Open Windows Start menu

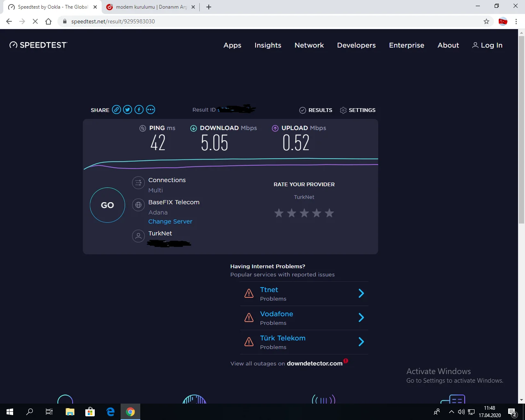point(10,412)
